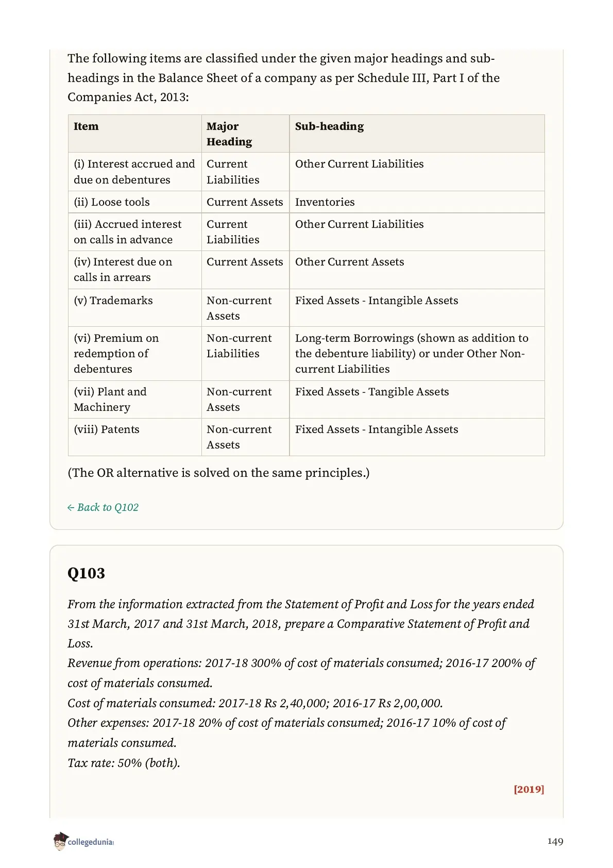This screenshot has height=868, width=613.
Task: Click Fixed Assets - Tangible Assets cell
Action: tap(417, 399)
